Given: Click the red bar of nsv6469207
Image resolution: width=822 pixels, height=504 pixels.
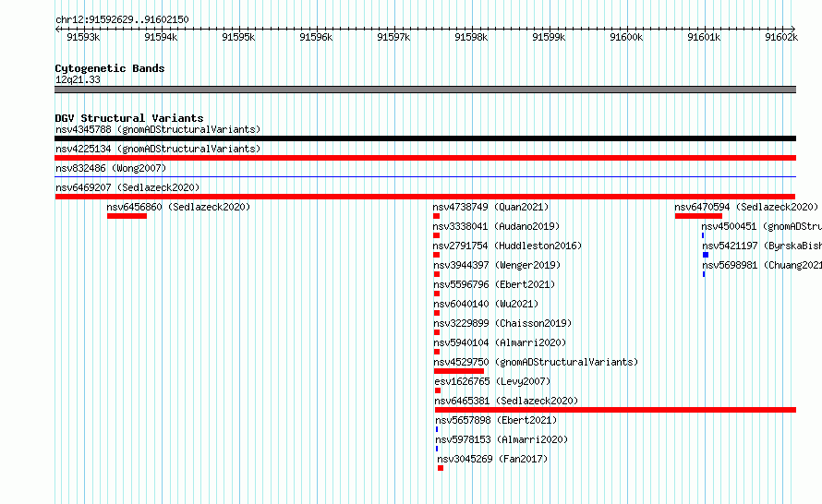Looking at the screenshot, I should [x=425, y=197].
